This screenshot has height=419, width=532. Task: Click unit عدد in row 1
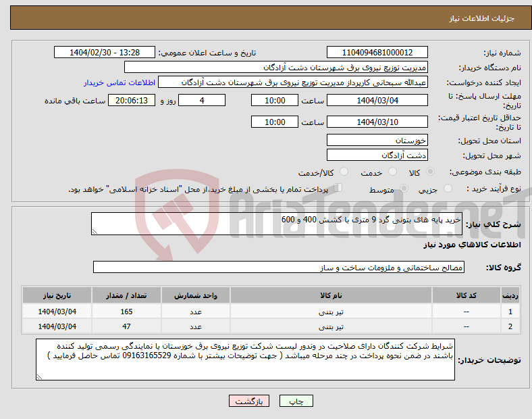[x=196, y=312]
